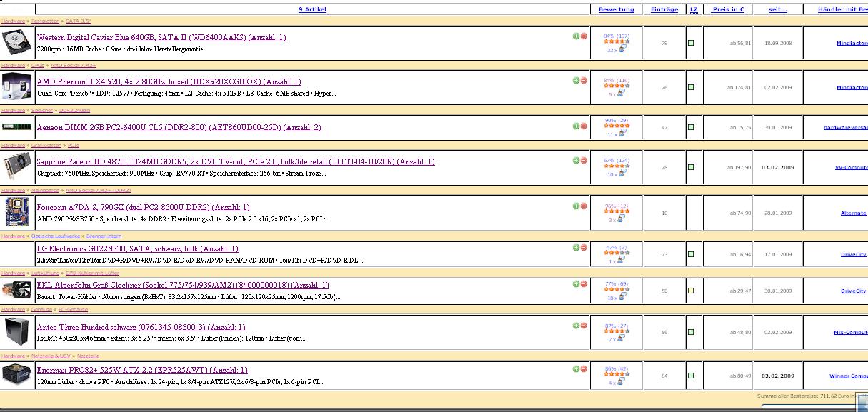Open the Grafikkarten breadcrumb category
Image resolution: width=868 pixels, height=412 pixels.
click(x=47, y=145)
